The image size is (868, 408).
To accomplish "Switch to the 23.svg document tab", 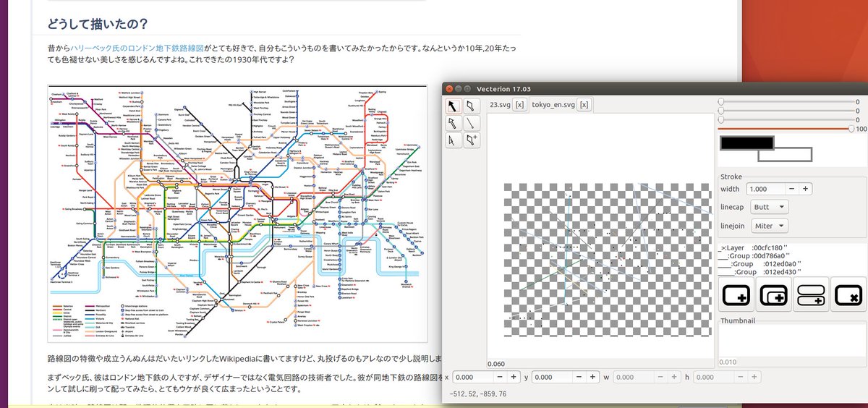I will coord(501,105).
